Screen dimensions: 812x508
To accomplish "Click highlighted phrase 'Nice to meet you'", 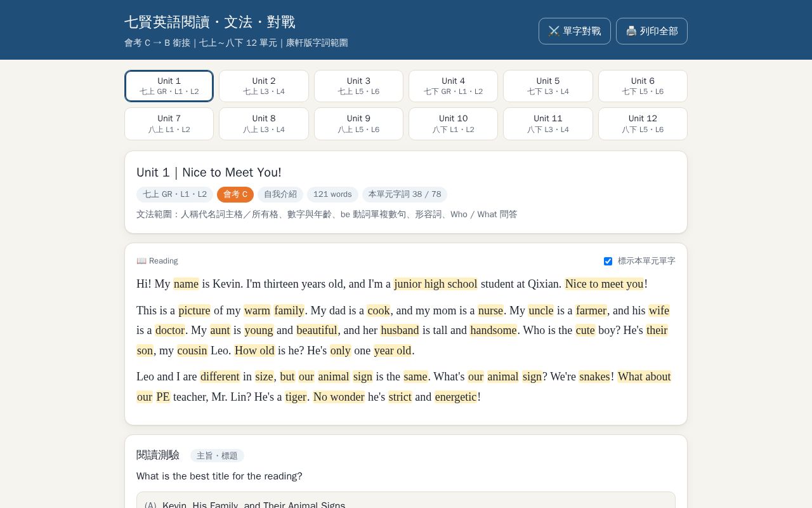I will [x=605, y=284].
